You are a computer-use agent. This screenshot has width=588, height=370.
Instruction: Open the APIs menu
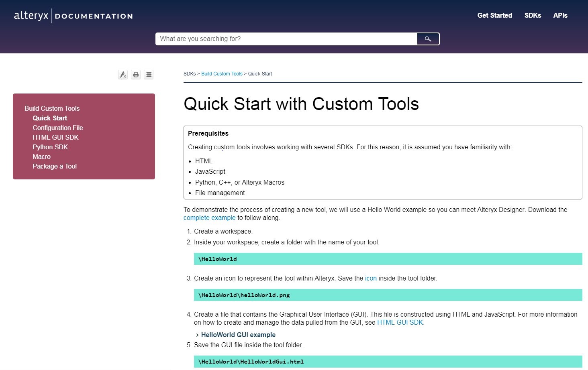pos(560,15)
